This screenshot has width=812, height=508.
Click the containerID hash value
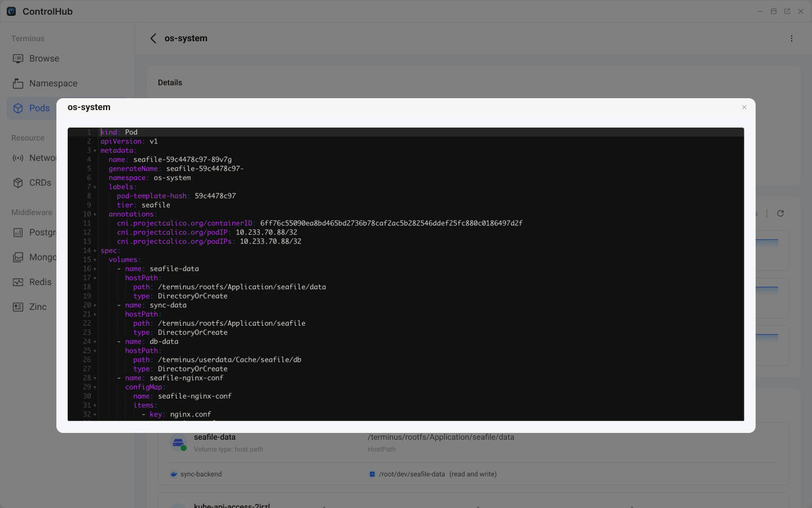391,223
